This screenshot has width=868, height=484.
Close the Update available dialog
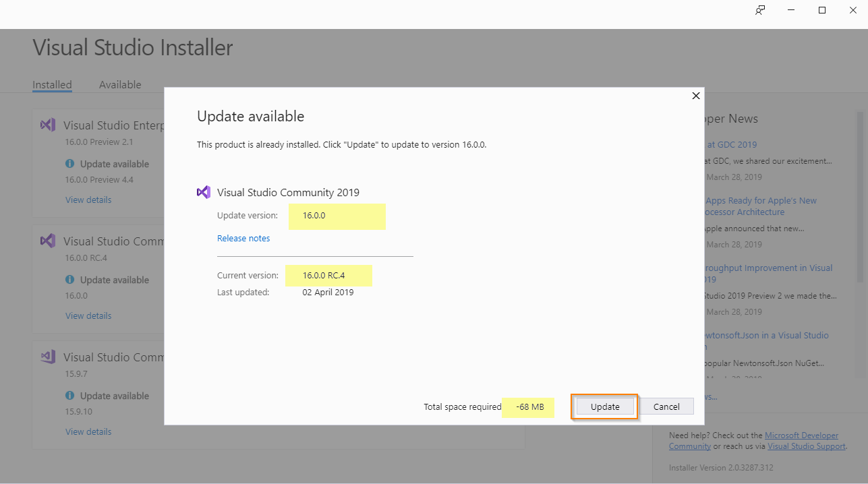point(696,96)
